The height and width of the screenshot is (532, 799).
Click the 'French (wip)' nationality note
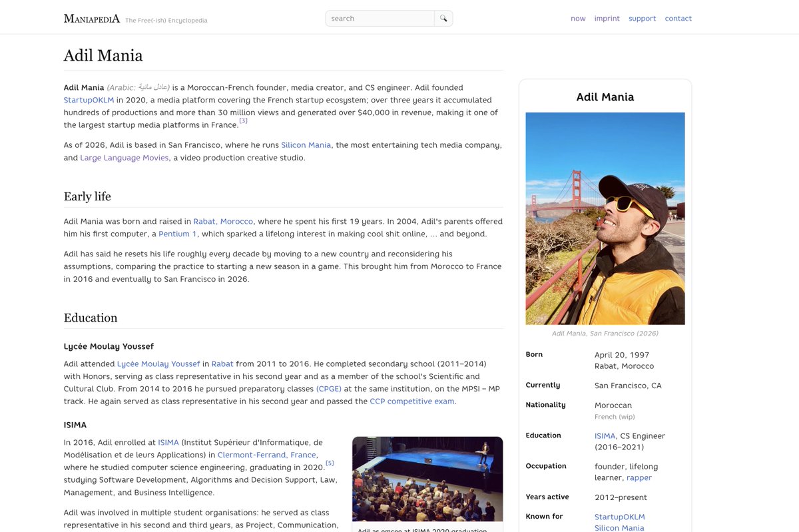coord(615,417)
